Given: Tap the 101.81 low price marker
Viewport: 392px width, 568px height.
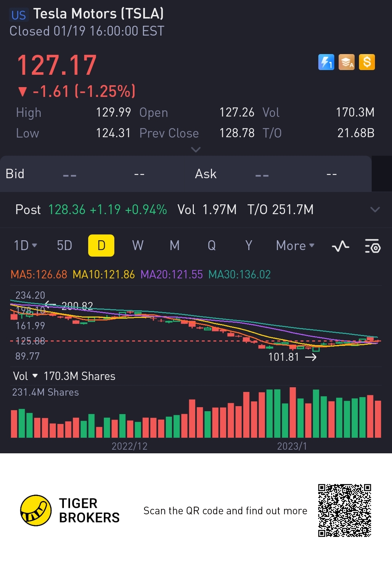Looking at the screenshot, I should (x=283, y=357).
